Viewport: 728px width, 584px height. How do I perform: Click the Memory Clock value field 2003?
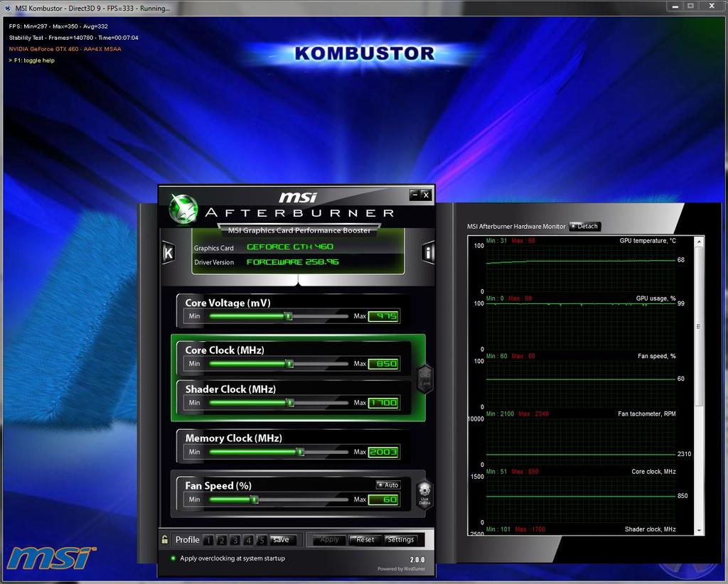coord(383,452)
